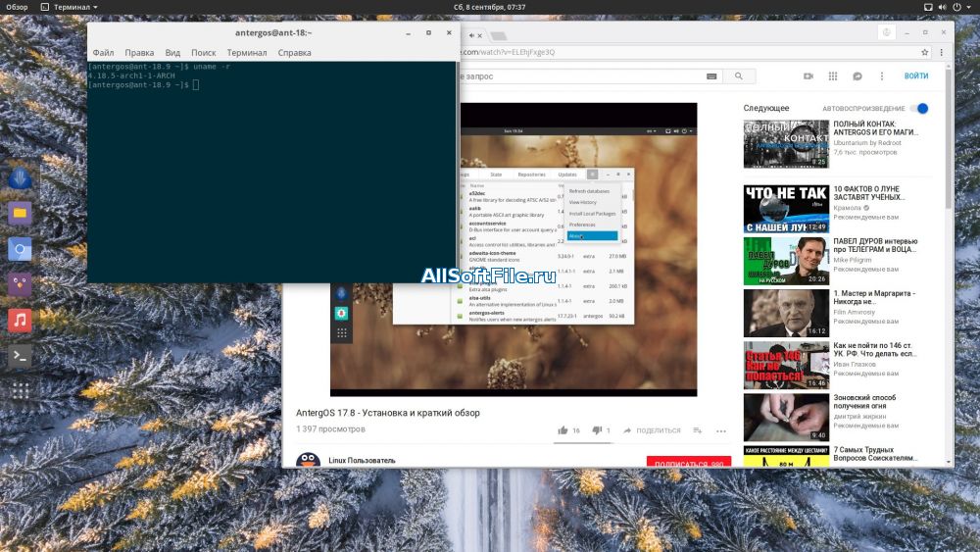Viewport: 980px width, 552px height.
Task: Click the network icon in top bar
Action: (928, 7)
